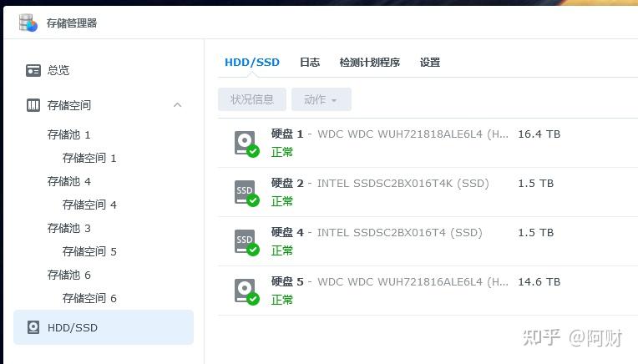Screen dimensions: 638x364
Task: Click the 状况信息 button
Action: [x=252, y=99]
